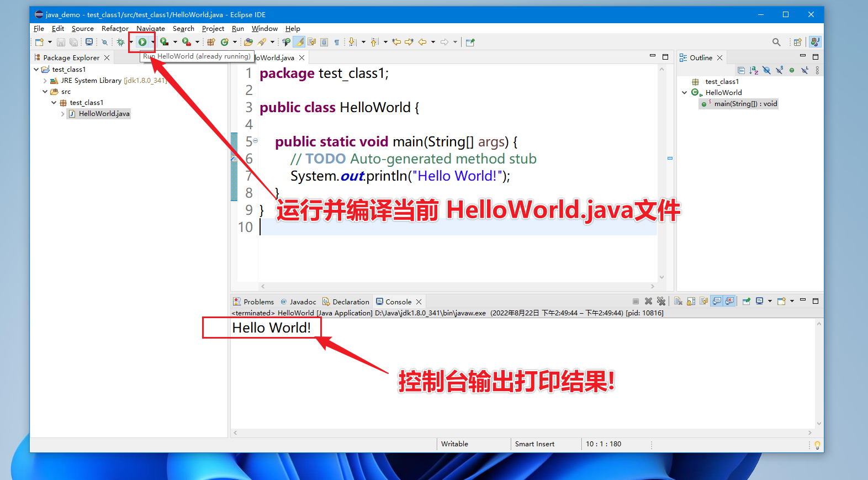868x480 pixels.
Task: Switch to the Javadoc tab
Action: click(298, 302)
